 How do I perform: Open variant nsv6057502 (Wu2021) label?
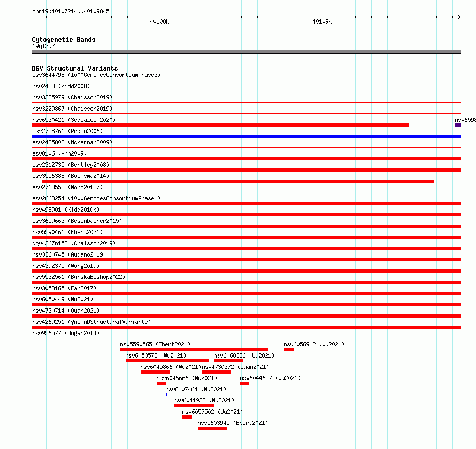pyautogui.click(x=212, y=412)
